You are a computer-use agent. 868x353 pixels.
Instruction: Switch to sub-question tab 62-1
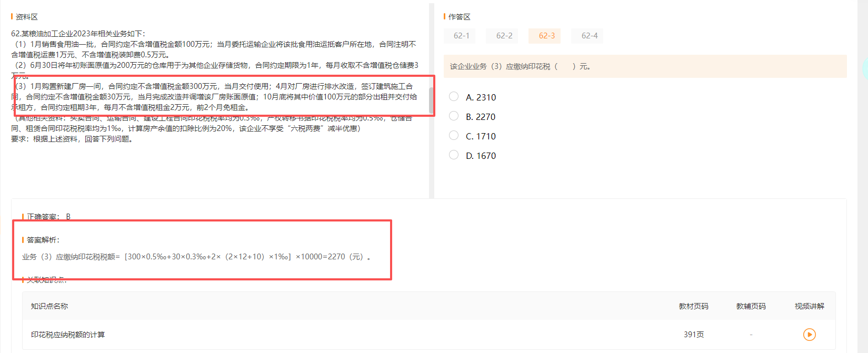[461, 36]
